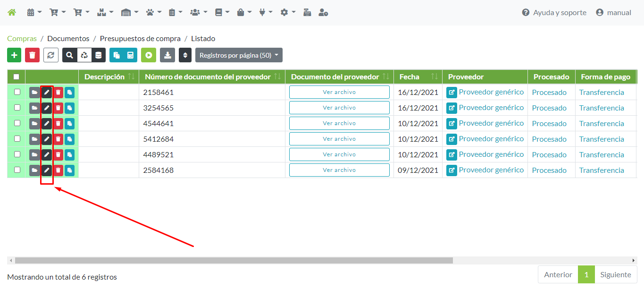Open the Registros por página dropdown
The height and width of the screenshot is (298, 644).
[x=239, y=55]
